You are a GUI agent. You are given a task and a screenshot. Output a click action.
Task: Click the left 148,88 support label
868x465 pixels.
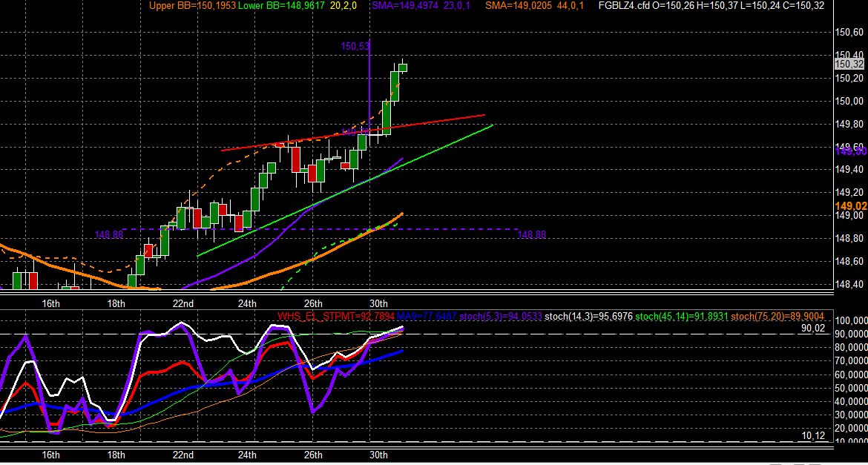tap(109, 234)
